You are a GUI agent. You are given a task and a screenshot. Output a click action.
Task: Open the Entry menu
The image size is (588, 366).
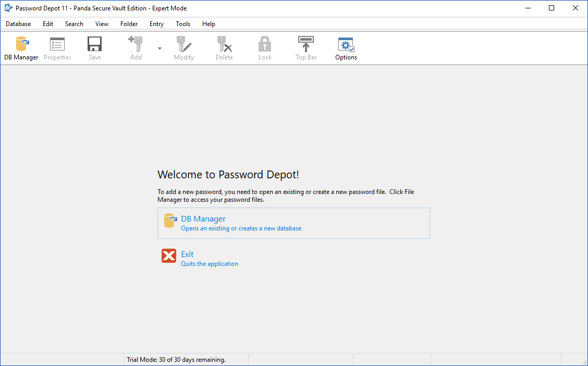pyautogui.click(x=156, y=24)
